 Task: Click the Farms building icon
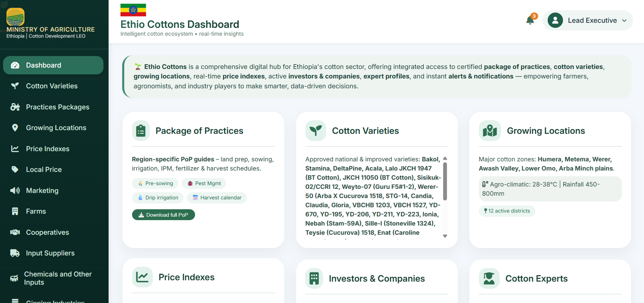click(15, 211)
